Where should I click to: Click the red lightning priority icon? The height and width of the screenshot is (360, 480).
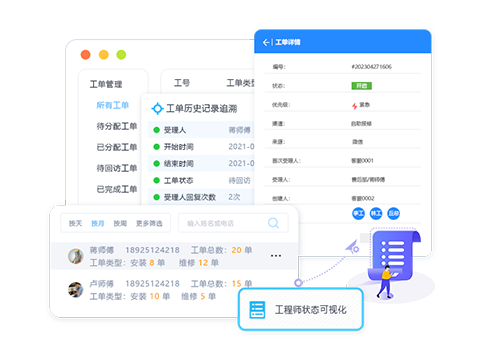(x=355, y=106)
